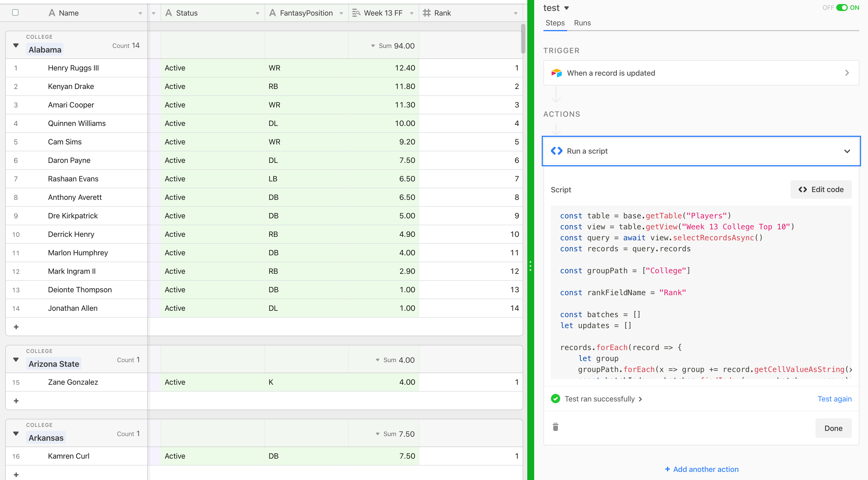Open the Status column dropdown menu
This screenshot has width=868, height=480.
coord(258,13)
